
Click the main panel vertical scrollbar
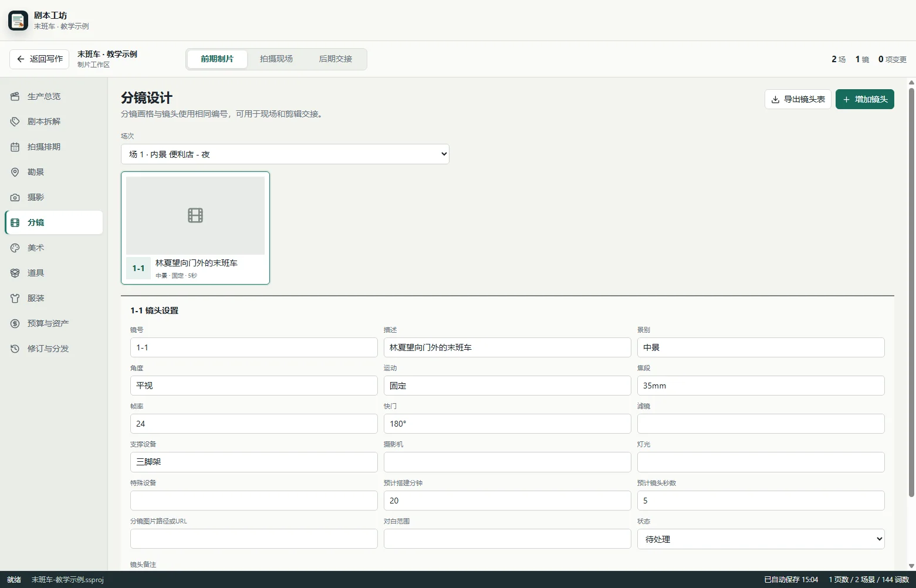pyautogui.click(x=911, y=293)
